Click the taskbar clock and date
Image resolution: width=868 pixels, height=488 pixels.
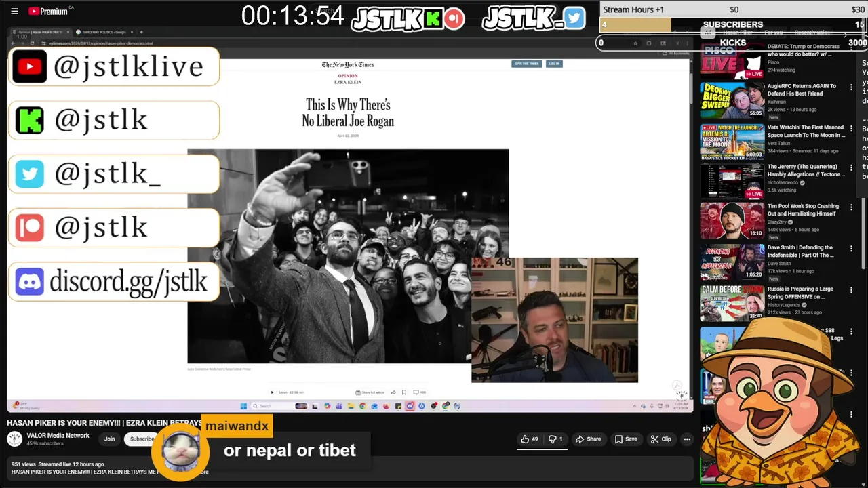coord(682,405)
